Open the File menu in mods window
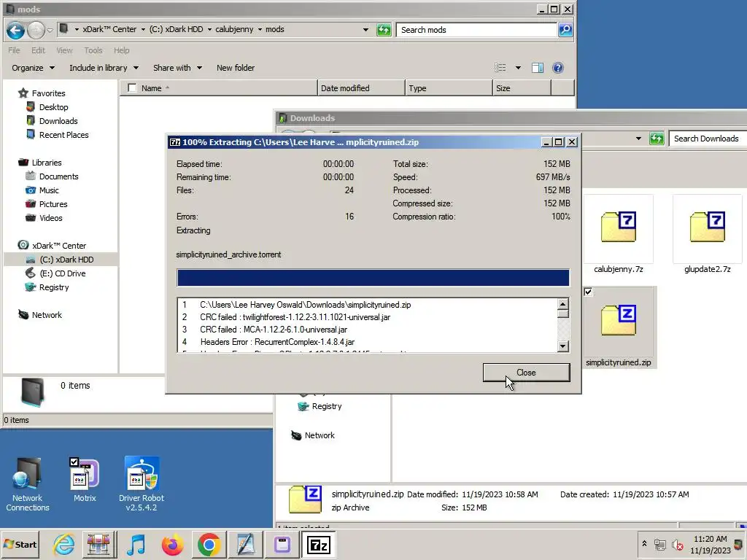747x560 pixels. click(x=14, y=50)
